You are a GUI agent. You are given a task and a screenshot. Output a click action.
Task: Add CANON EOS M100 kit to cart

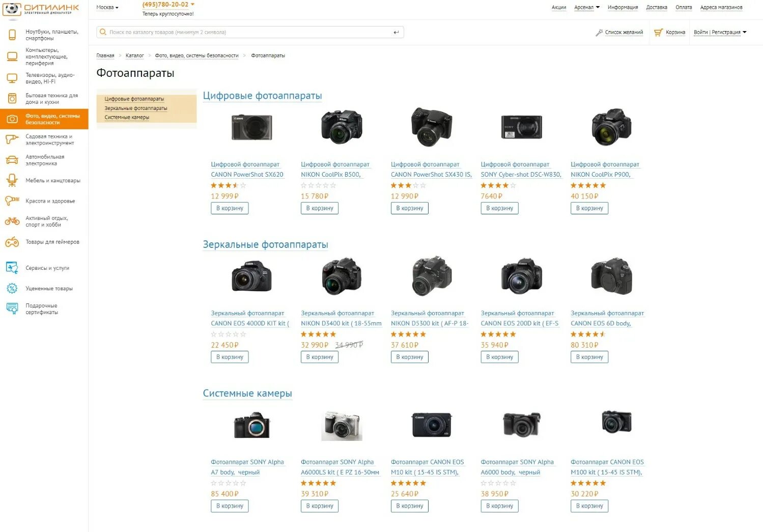(x=589, y=506)
